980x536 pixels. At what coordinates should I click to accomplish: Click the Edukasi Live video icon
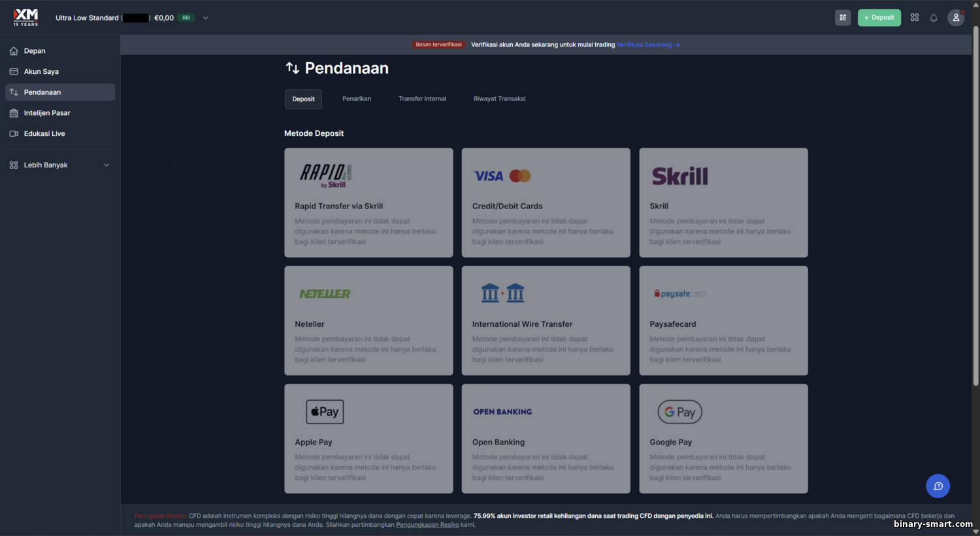click(x=14, y=134)
